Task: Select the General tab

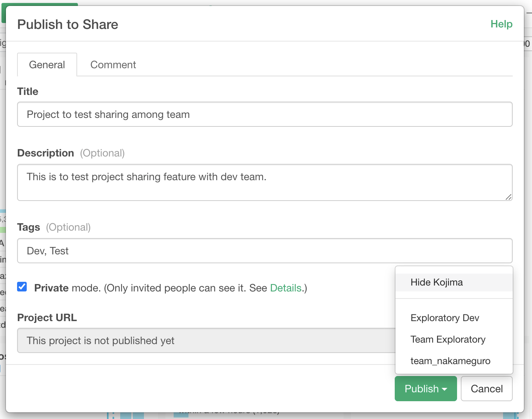Action: click(x=47, y=65)
